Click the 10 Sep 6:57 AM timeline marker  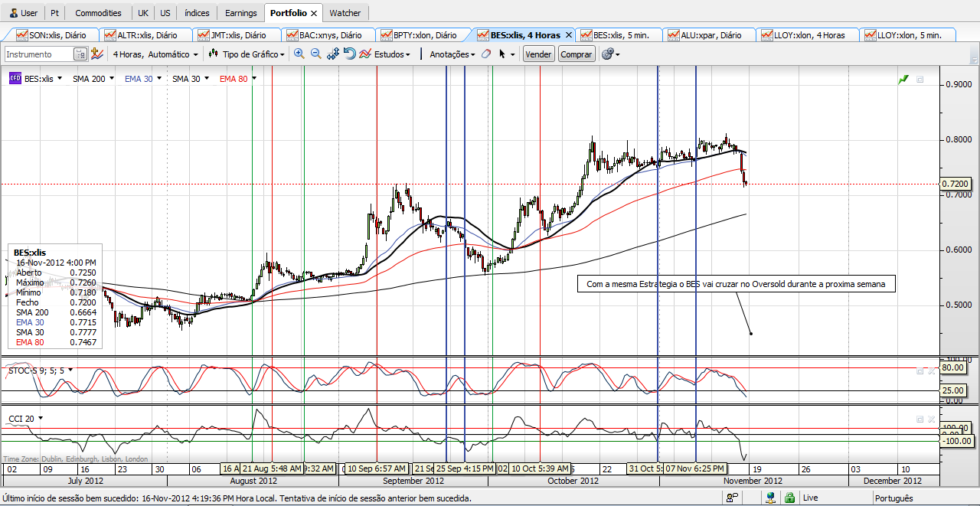click(x=376, y=468)
